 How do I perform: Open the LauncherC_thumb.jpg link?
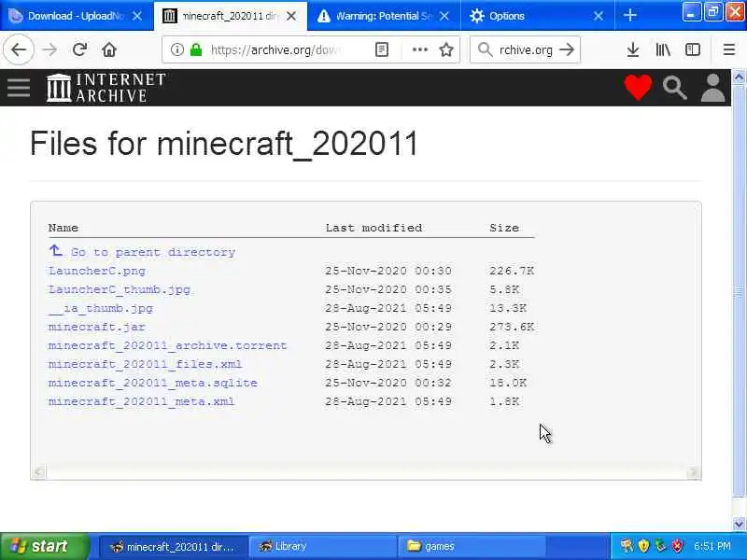click(120, 289)
